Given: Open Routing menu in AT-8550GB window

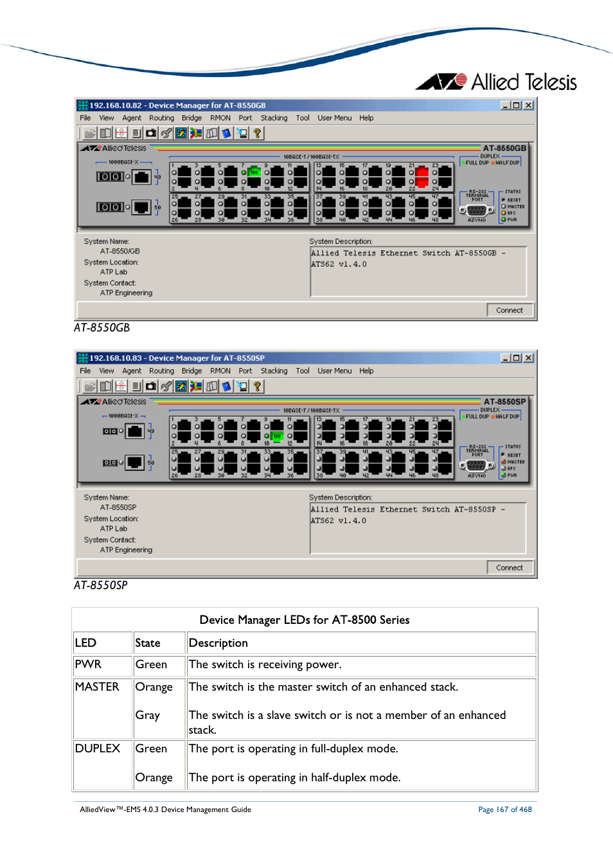Looking at the screenshot, I should click(x=161, y=118).
